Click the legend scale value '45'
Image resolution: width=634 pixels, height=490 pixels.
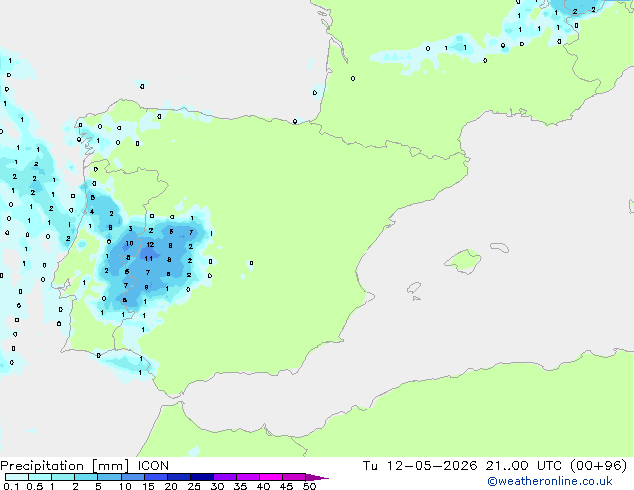[x=286, y=486]
